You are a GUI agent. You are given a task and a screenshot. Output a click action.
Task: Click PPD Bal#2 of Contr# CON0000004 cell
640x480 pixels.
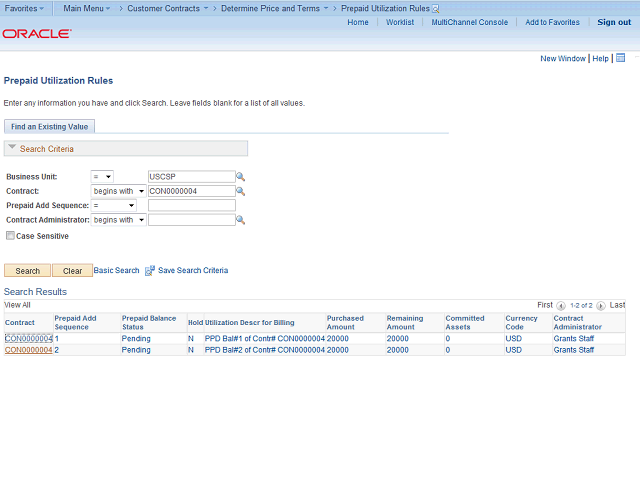click(x=264, y=350)
